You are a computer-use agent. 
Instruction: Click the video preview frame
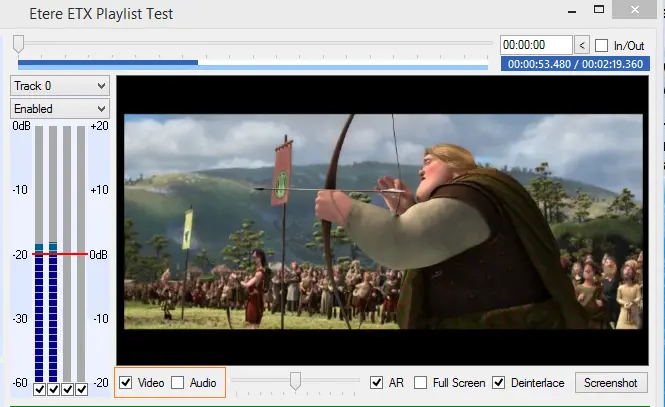tap(383, 220)
